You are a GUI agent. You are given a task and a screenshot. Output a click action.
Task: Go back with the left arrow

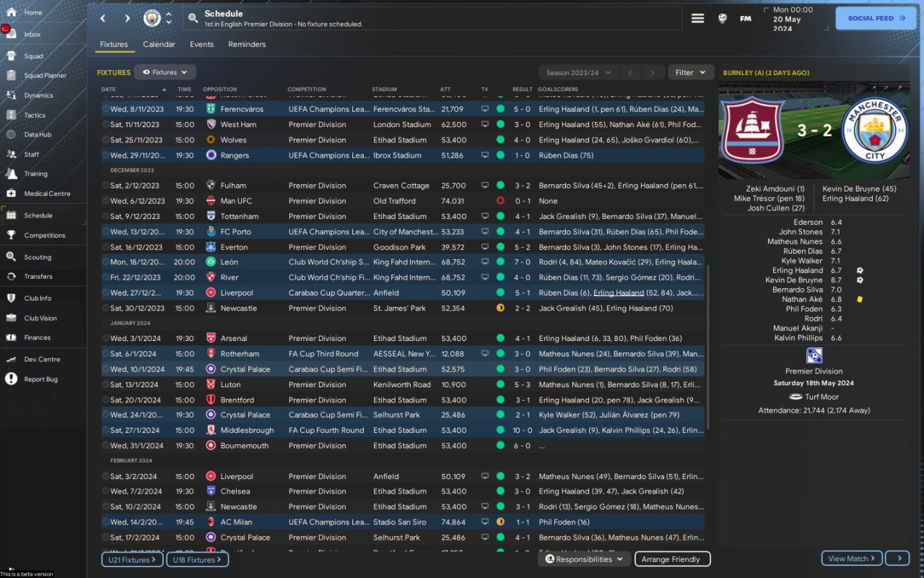(x=103, y=18)
